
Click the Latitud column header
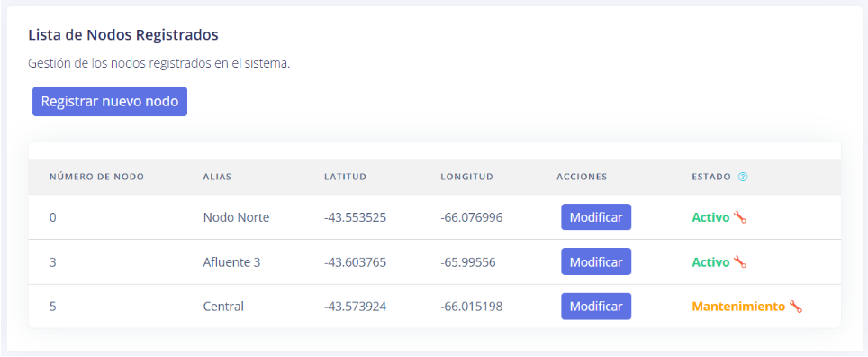(346, 177)
